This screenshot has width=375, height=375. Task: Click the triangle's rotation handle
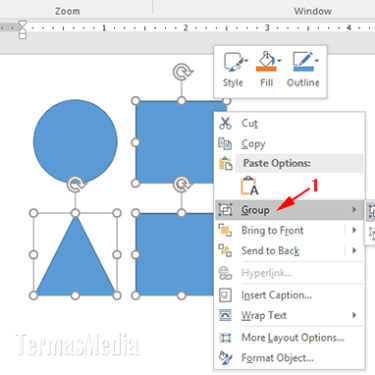coord(75,184)
